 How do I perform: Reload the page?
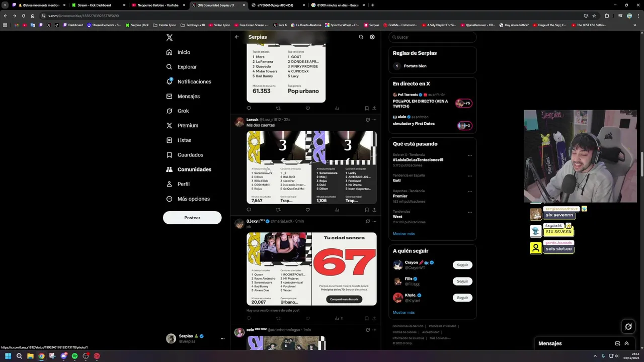tap(23, 16)
